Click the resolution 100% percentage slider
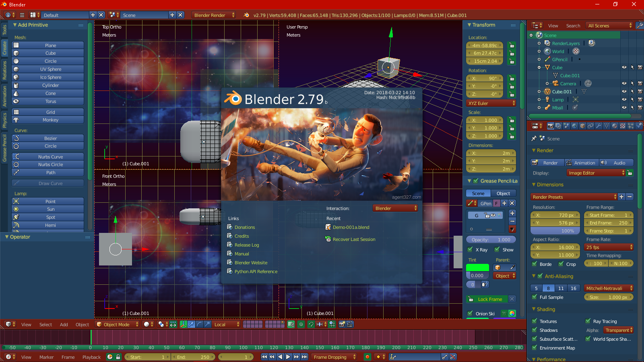This screenshot has width=644, height=362. [x=555, y=231]
